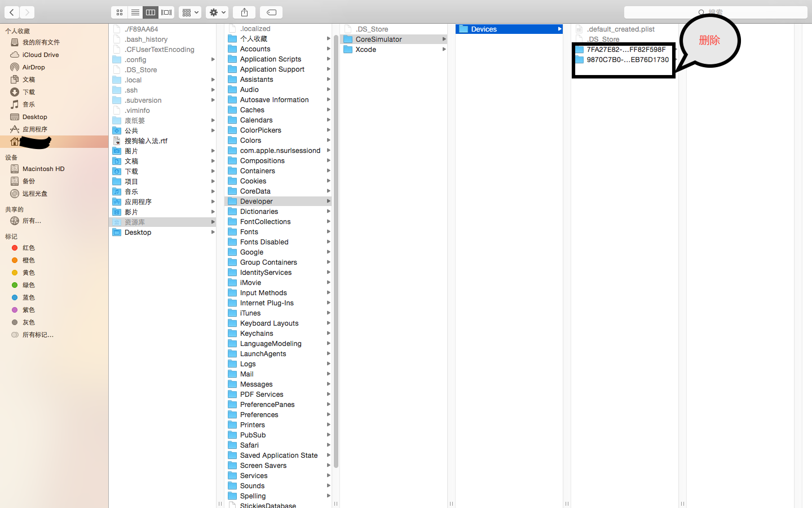Expand the Application Support folder arrow
Viewport: 812px width, 508px height.
328,69
